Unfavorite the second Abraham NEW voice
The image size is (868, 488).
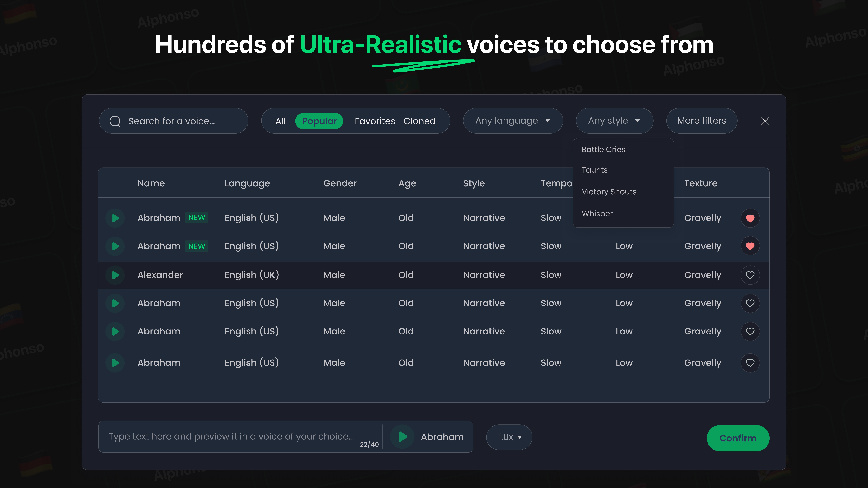point(750,246)
